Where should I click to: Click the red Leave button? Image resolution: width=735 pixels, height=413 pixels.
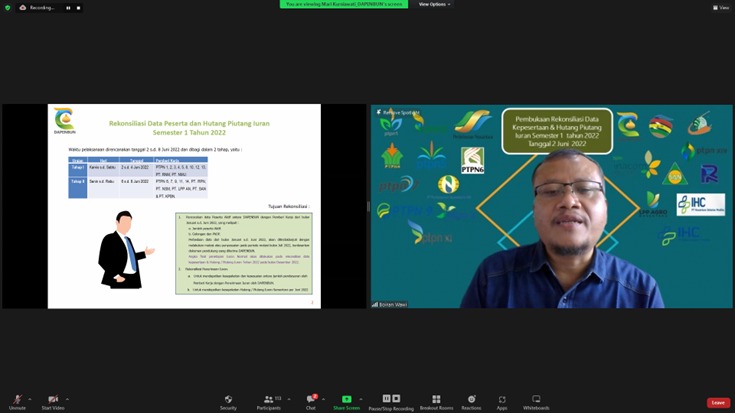click(x=718, y=402)
